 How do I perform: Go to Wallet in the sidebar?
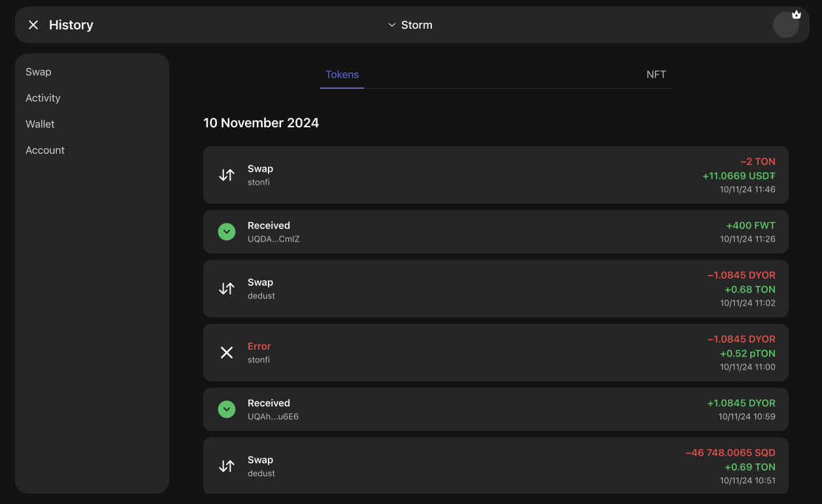[x=41, y=124]
